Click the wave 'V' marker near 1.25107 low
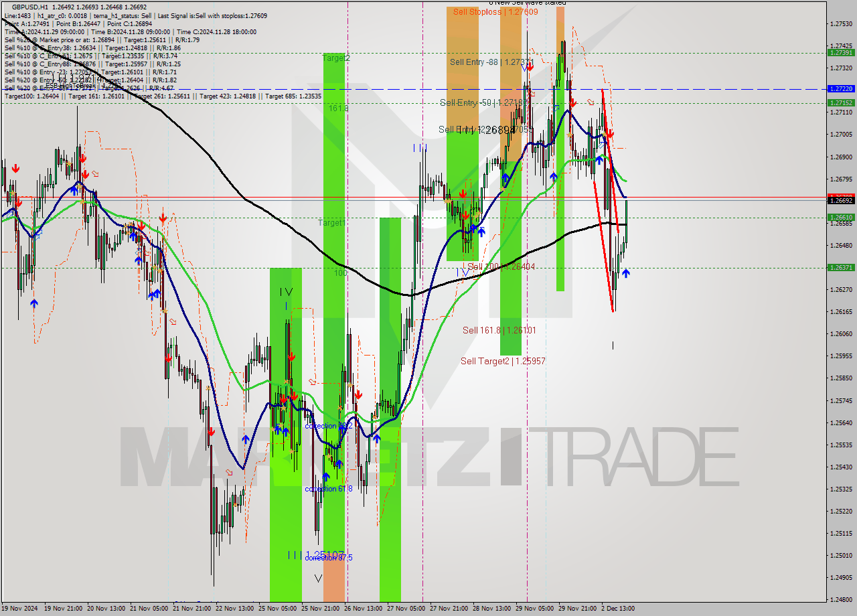 [318, 579]
